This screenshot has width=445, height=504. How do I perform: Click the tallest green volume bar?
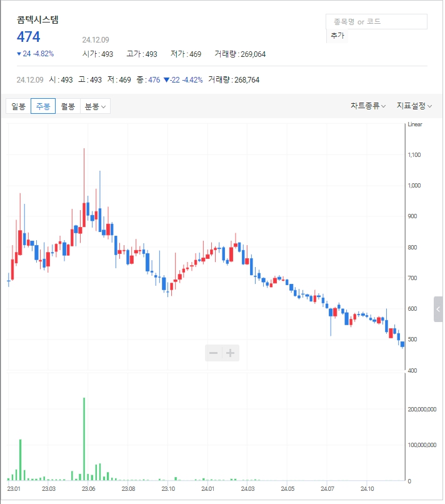84,439
